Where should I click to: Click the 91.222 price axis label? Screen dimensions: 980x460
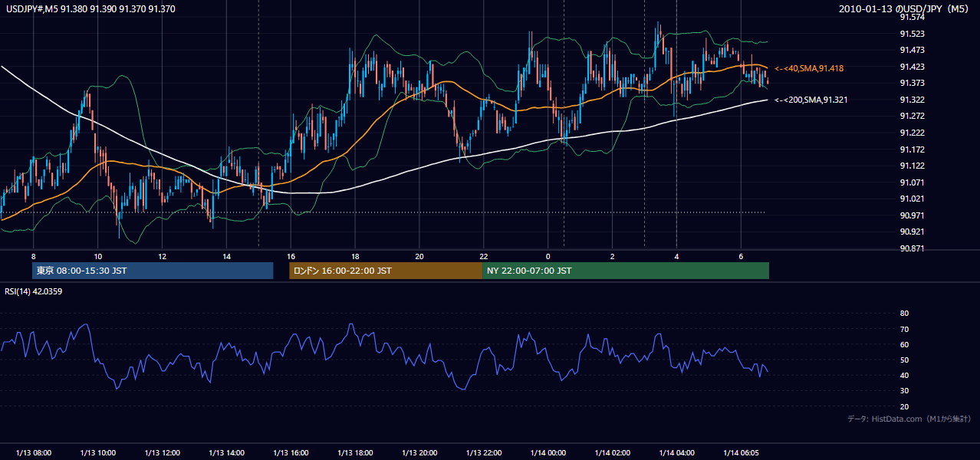click(x=912, y=133)
